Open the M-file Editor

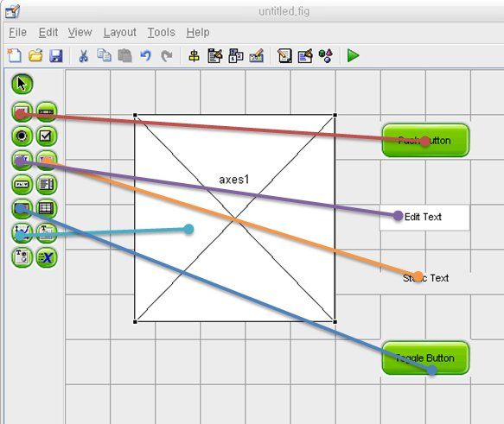[x=284, y=56]
